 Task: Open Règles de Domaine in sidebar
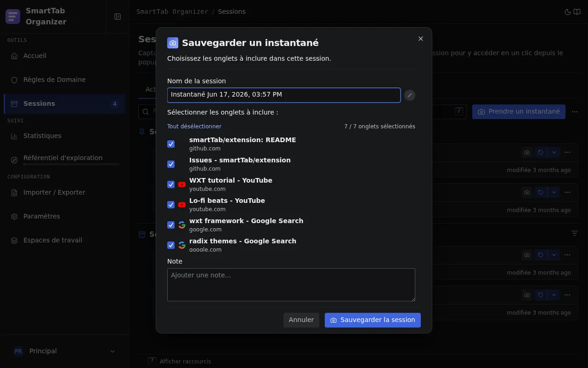tap(64, 80)
